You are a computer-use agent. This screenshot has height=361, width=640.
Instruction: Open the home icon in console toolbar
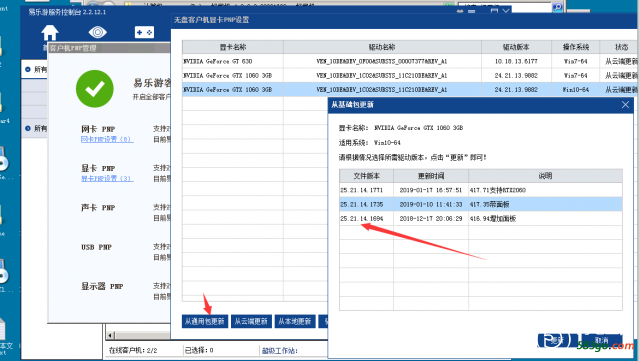(x=50, y=33)
